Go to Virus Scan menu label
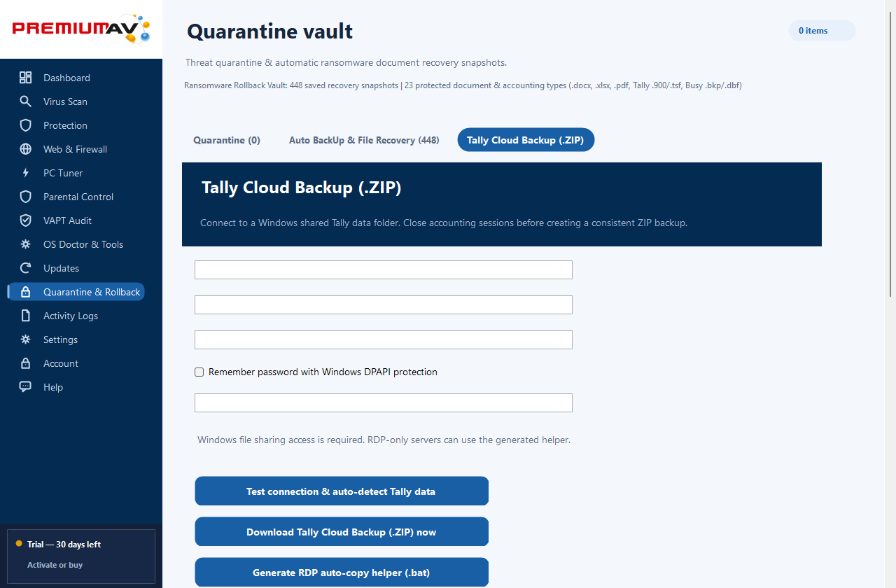Screen dimensions: 896x588 tap(65, 101)
